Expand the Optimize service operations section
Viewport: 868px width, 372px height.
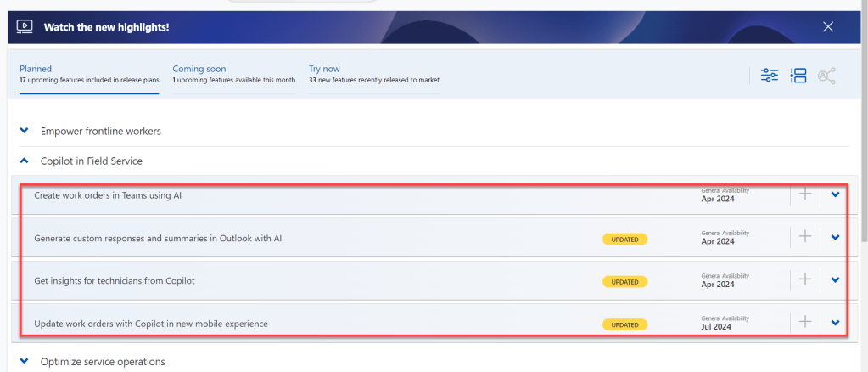click(25, 362)
